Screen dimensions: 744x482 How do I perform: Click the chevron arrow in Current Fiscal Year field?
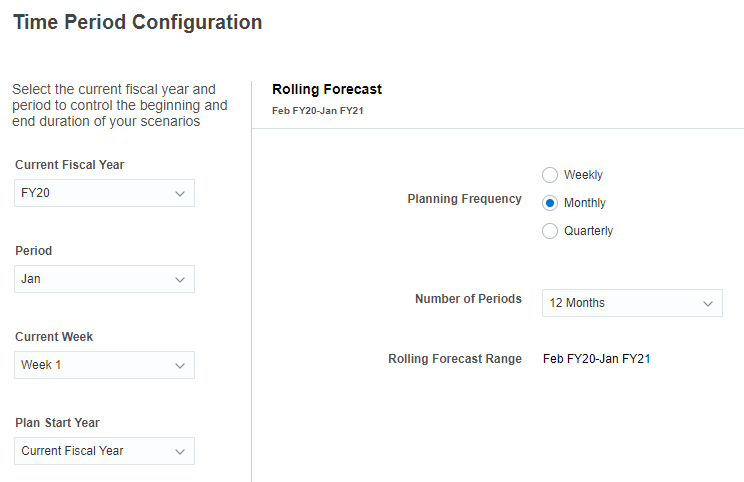tap(180, 193)
